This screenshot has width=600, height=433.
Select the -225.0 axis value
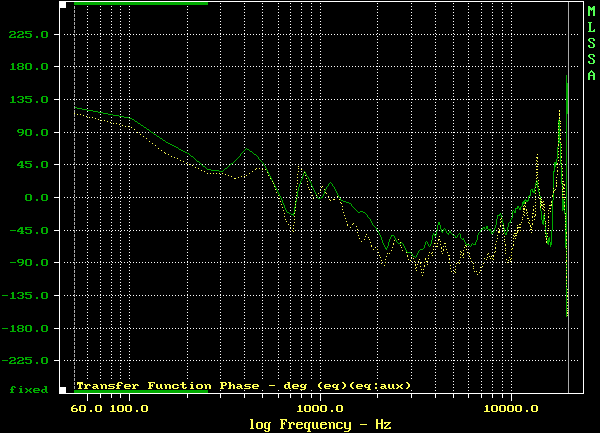point(25,360)
